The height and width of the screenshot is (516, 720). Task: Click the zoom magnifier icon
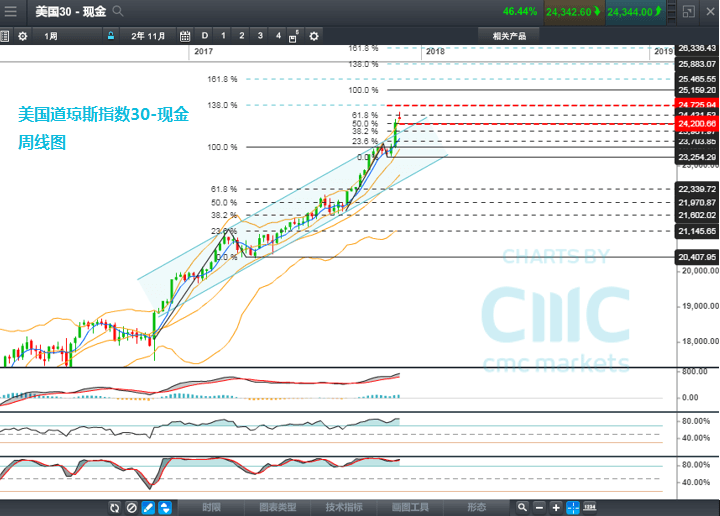tap(522, 507)
